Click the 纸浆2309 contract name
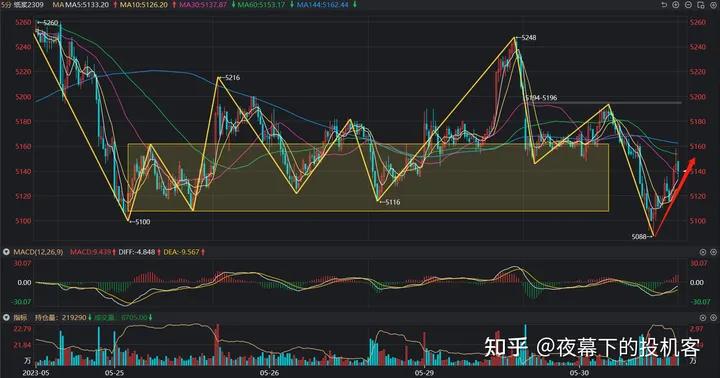Screen dimensions: 720x378 click(x=28, y=5)
